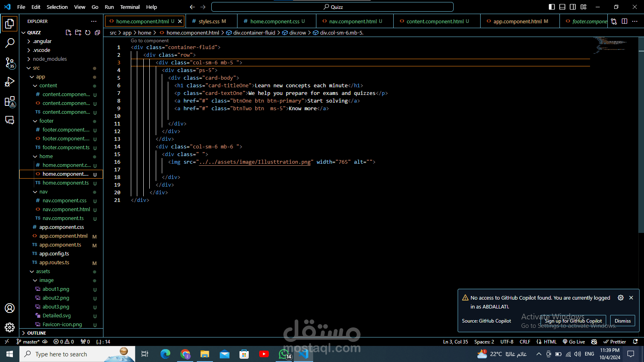This screenshot has width=644, height=362.
Task: Click the editor vertical scrollbar
Action: (x=641, y=135)
